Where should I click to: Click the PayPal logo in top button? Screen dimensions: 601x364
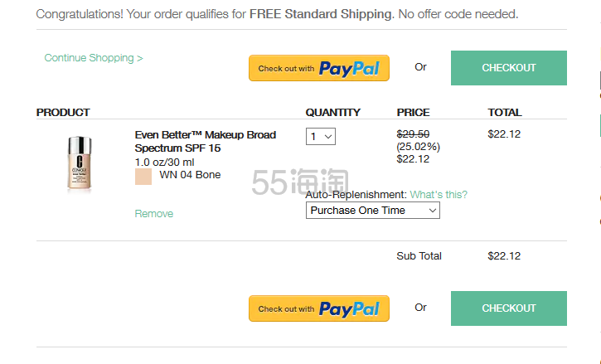349,69
